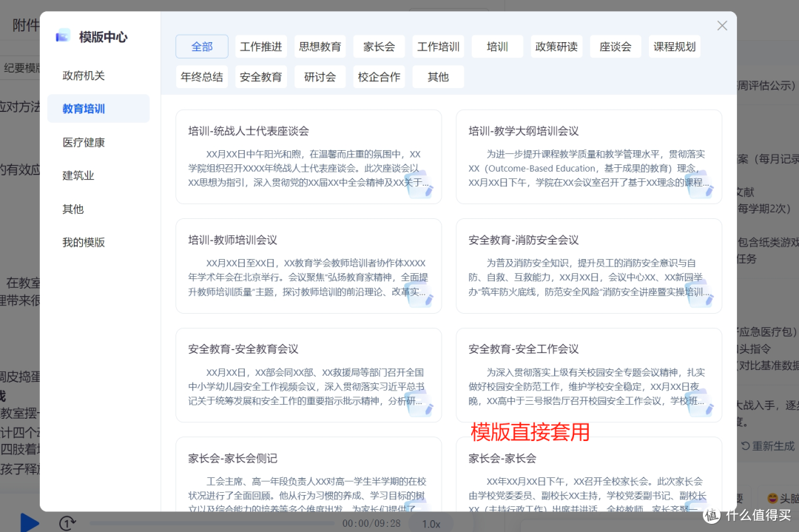Open 教育培训 category in sidebar
Image resolution: width=799 pixels, height=532 pixels.
pos(98,109)
